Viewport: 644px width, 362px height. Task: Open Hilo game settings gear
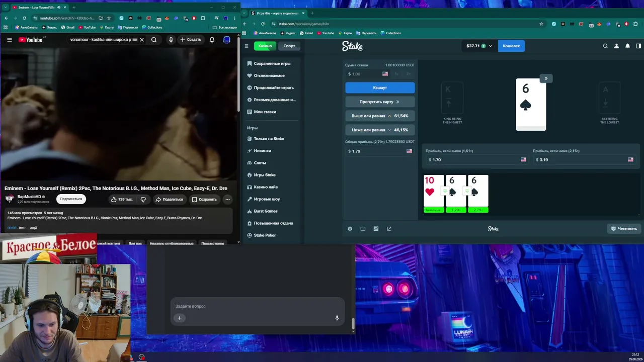point(350,229)
